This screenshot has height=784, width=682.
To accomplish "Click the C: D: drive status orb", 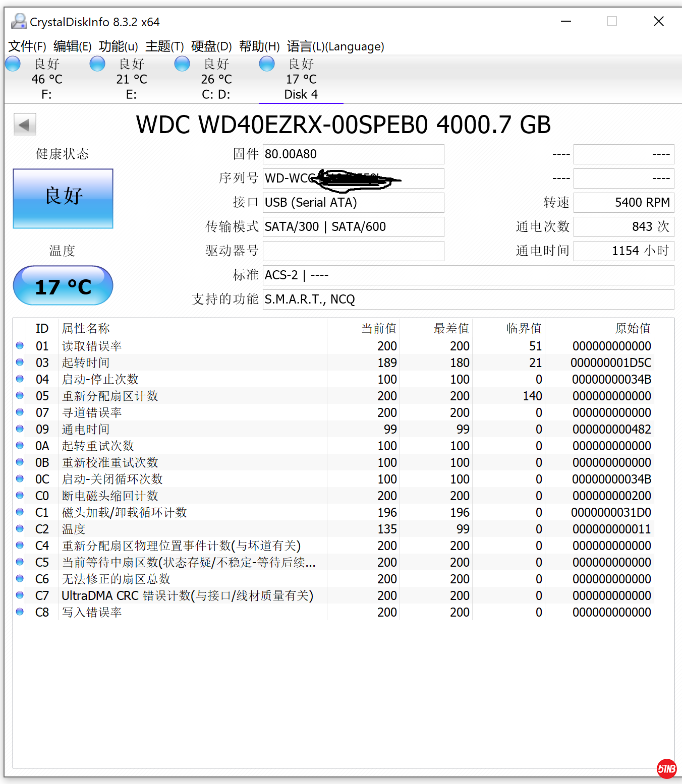I will click(x=182, y=64).
